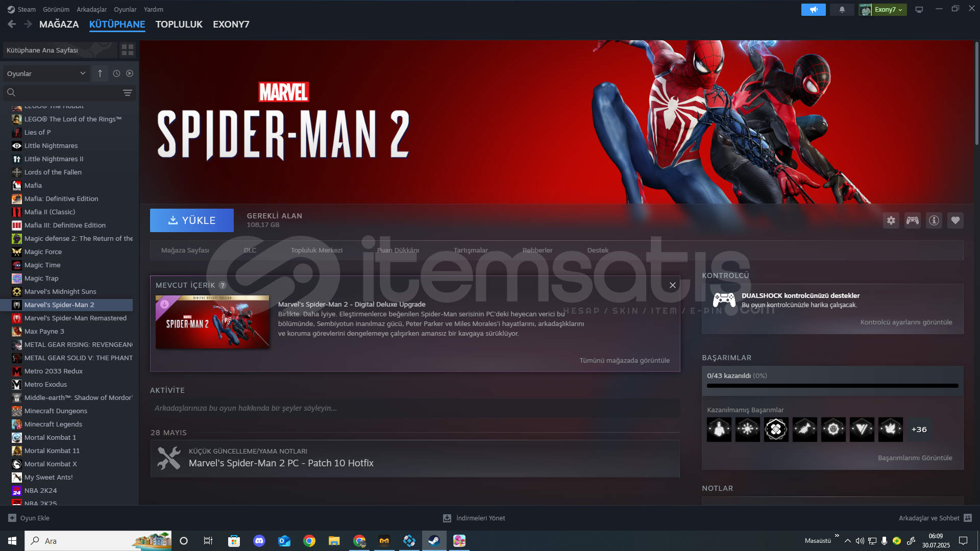The image size is (980, 551).
Task: Show the +36 remaining achievements
Action: coord(919,430)
